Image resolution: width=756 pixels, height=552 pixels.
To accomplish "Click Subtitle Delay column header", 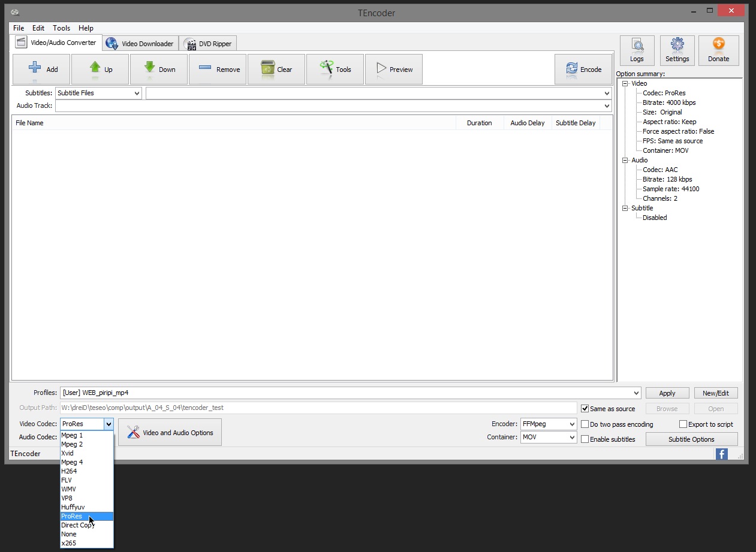I will (x=576, y=123).
